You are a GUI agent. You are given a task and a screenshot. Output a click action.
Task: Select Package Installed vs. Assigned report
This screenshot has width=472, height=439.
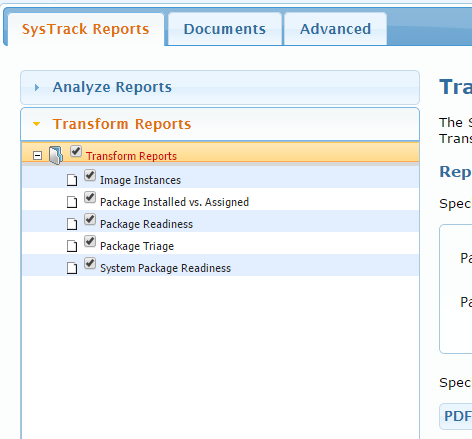click(x=174, y=202)
